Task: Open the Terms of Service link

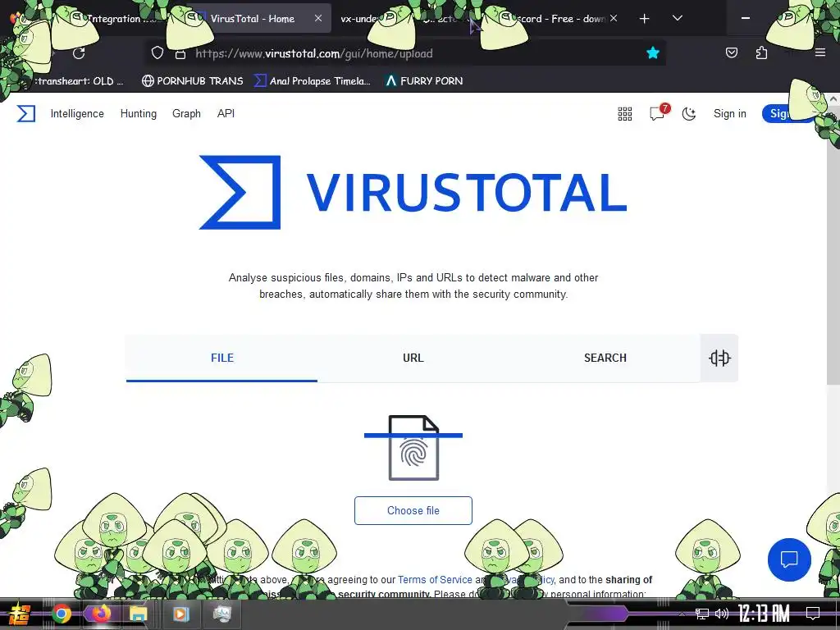Action: coord(435,580)
